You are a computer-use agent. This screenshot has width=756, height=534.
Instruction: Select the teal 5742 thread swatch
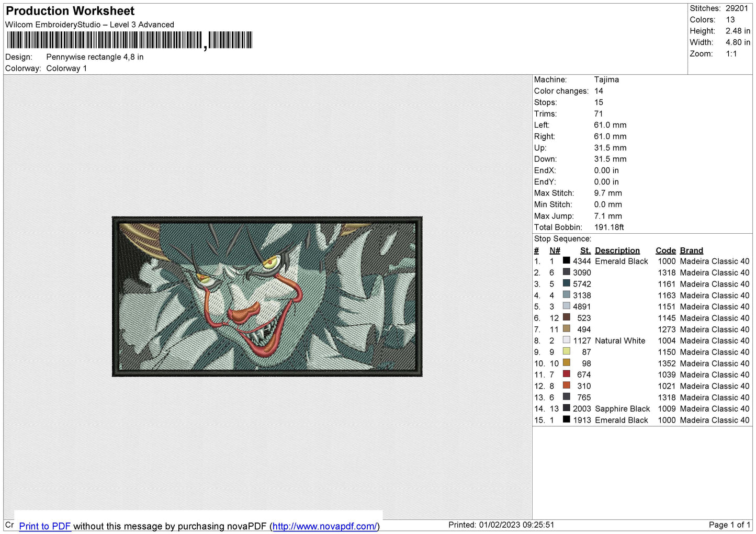(x=567, y=283)
